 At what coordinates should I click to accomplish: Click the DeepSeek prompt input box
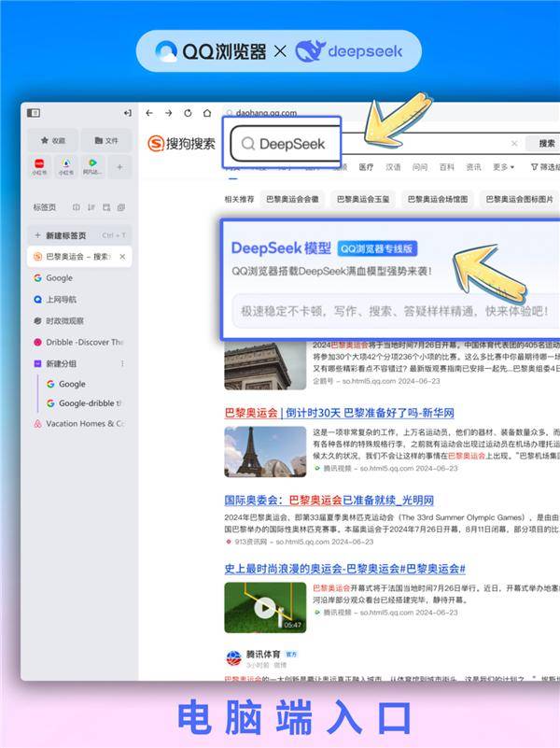(396, 311)
